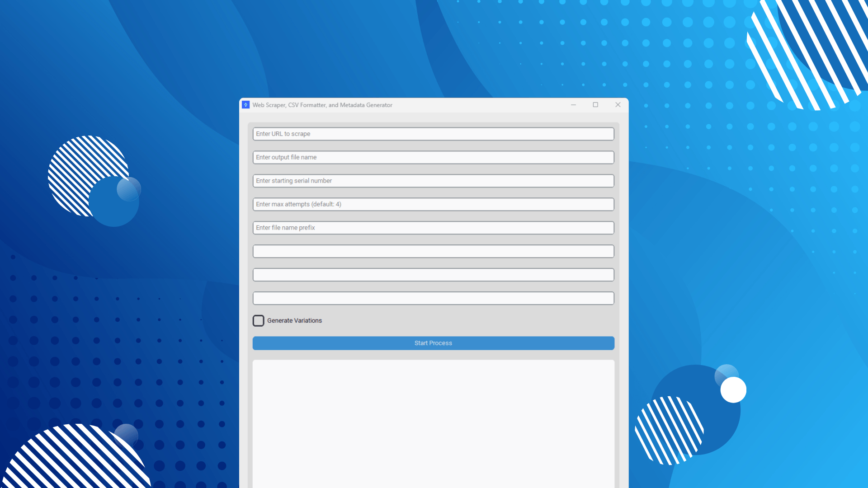The image size is (868, 488).
Task: Click the Enter output file name field
Action: pos(433,158)
